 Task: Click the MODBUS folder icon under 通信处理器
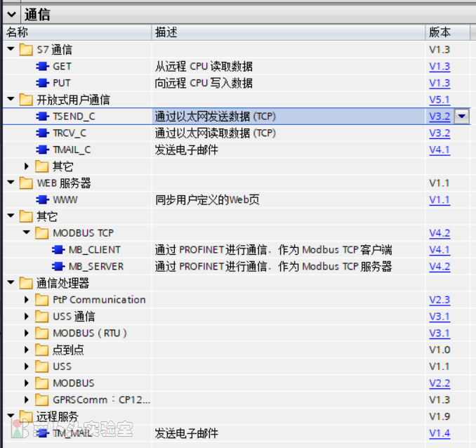[42, 383]
